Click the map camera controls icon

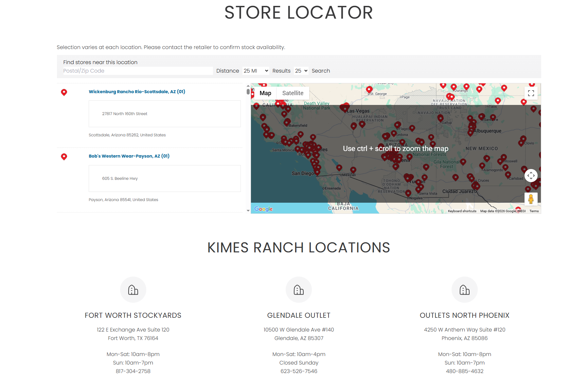[x=531, y=176]
